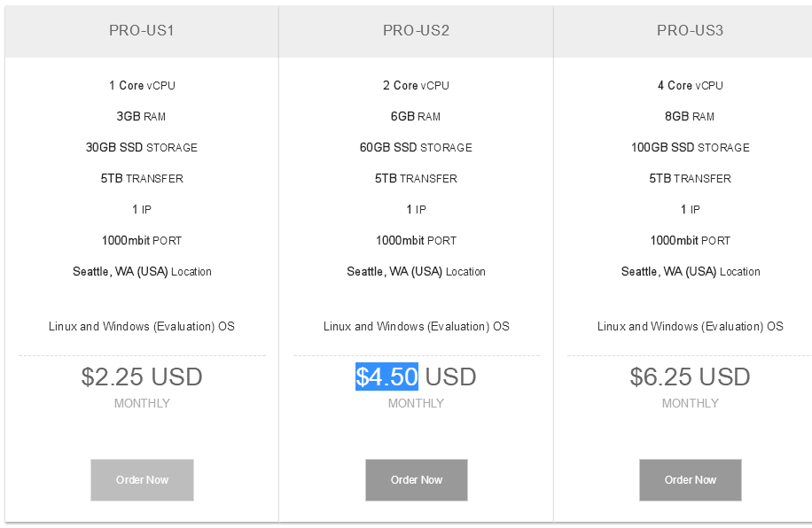Click the 8GB RAM line

pos(690,116)
